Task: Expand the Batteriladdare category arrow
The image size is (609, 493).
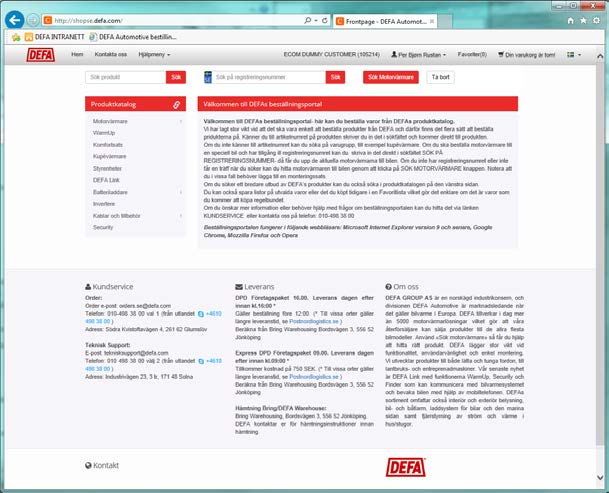Action: click(181, 192)
